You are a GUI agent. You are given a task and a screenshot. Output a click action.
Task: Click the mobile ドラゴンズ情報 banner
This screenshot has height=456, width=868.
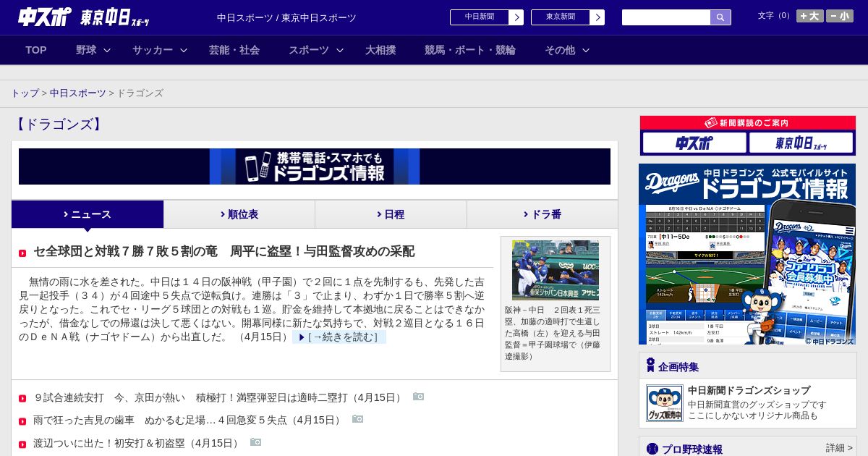point(315,166)
